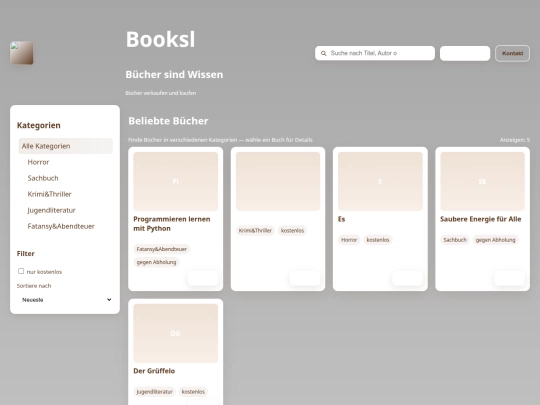Viewport: 540px width, 405px height.
Task: Click the Krimi&Thriller tag on the untitled card
Action: pyautogui.click(x=255, y=230)
